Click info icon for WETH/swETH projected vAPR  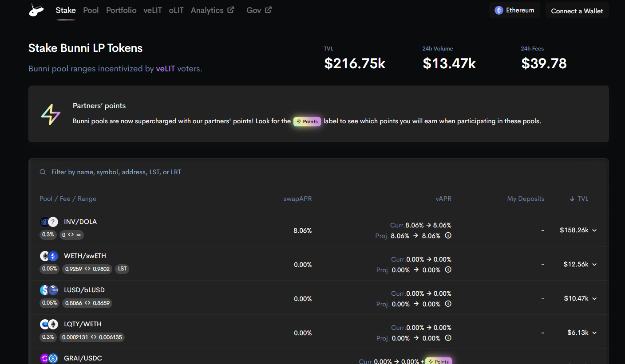448,270
